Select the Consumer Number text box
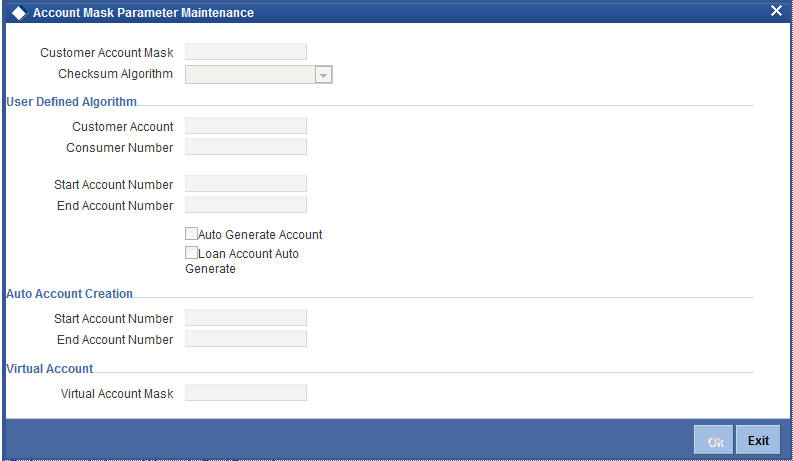Viewport: 793px width, 461px height. (246, 147)
